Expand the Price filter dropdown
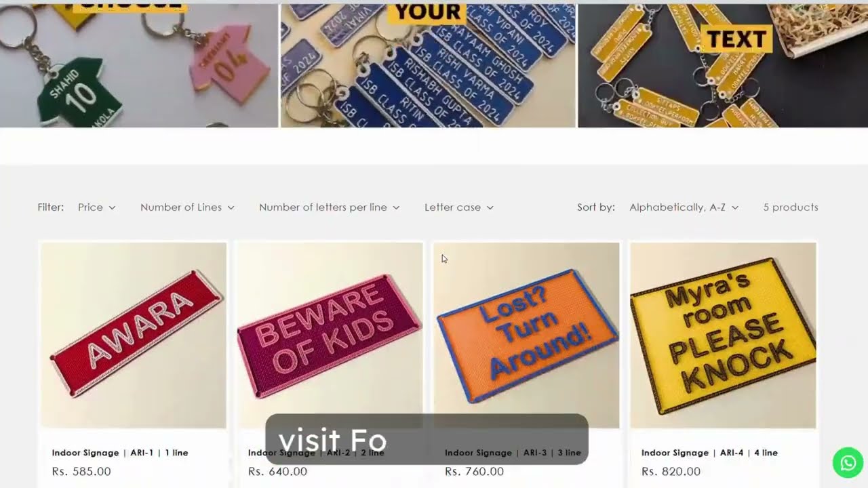868x488 pixels. (96, 207)
